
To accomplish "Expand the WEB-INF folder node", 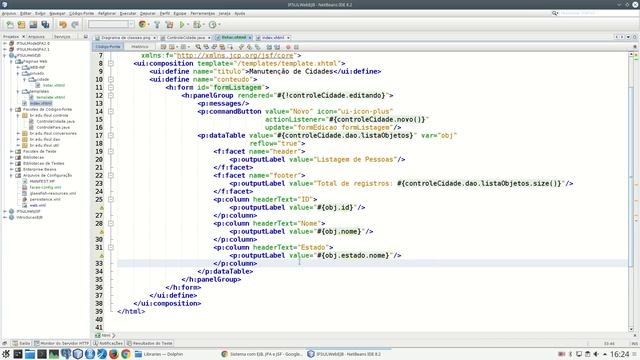I will 18,67.
